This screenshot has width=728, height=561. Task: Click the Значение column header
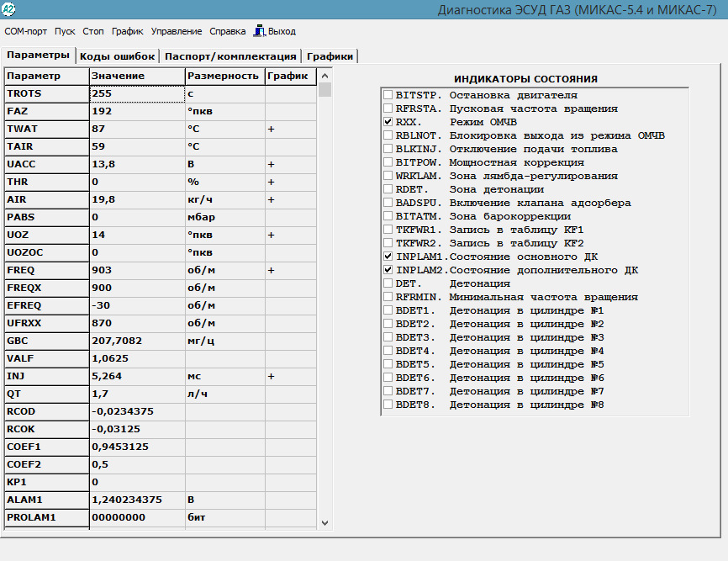coord(137,77)
